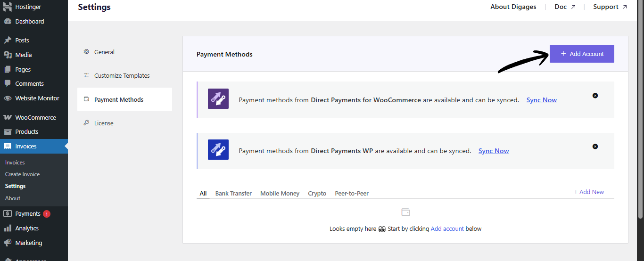Open About Digages link
This screenshot has height=261, width=644.
(513, 7)
